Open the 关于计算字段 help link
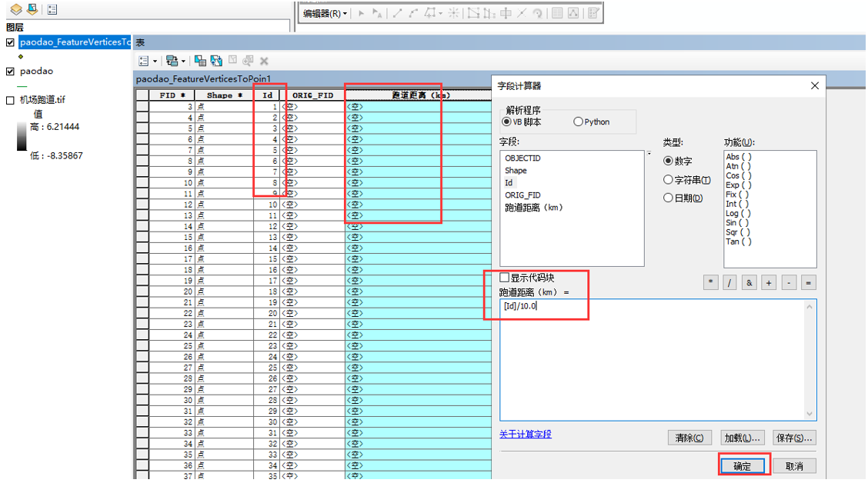 pos(526,435)
